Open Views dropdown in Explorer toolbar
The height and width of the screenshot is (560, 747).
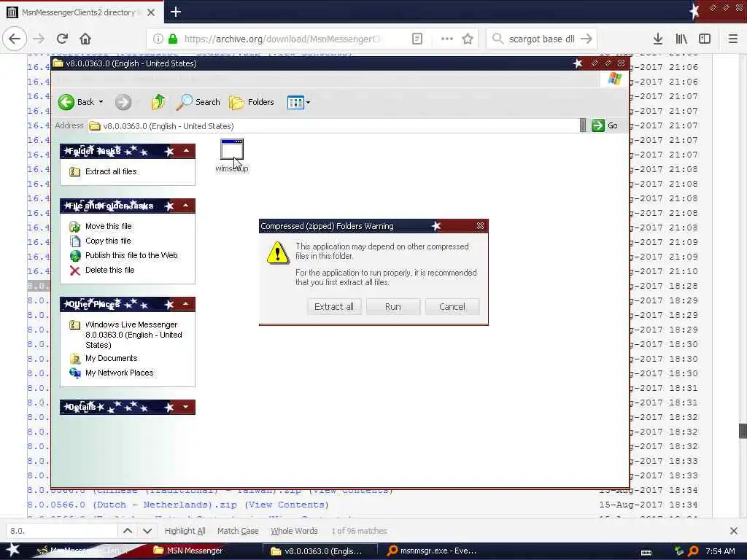point(298,102)
